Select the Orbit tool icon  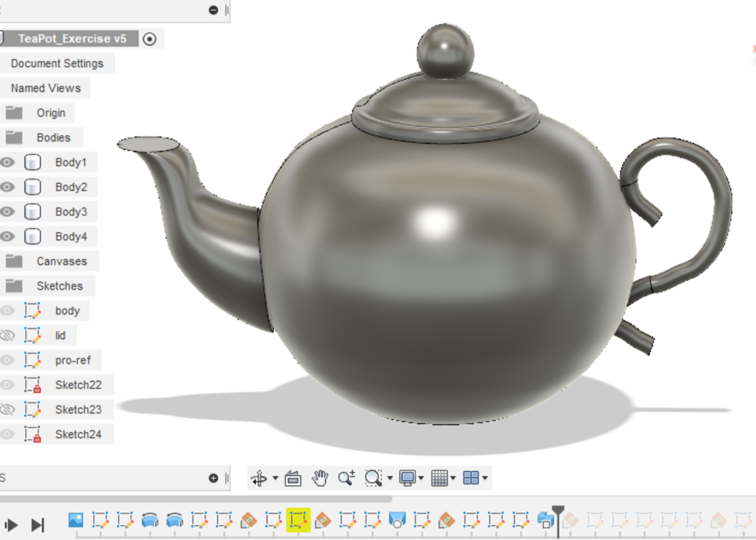pos(259,478)
